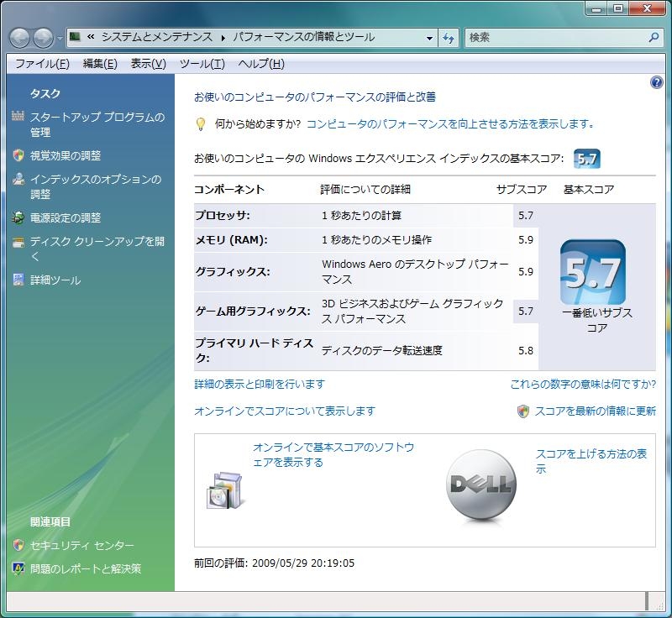
Task: Open the address bar history dropdown arrow
Action: pyautogui.click(x=429, y=38)
